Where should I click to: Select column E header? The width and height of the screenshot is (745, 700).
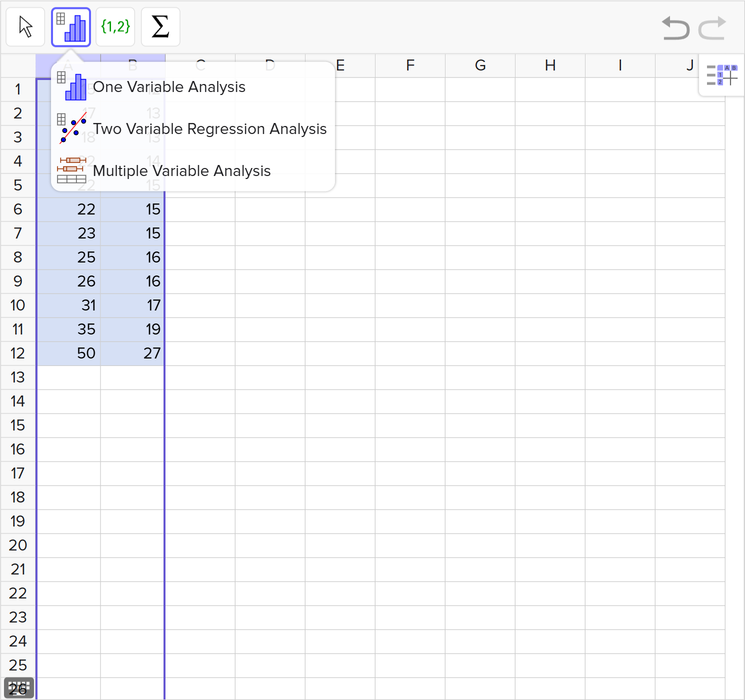click(340, 65)
